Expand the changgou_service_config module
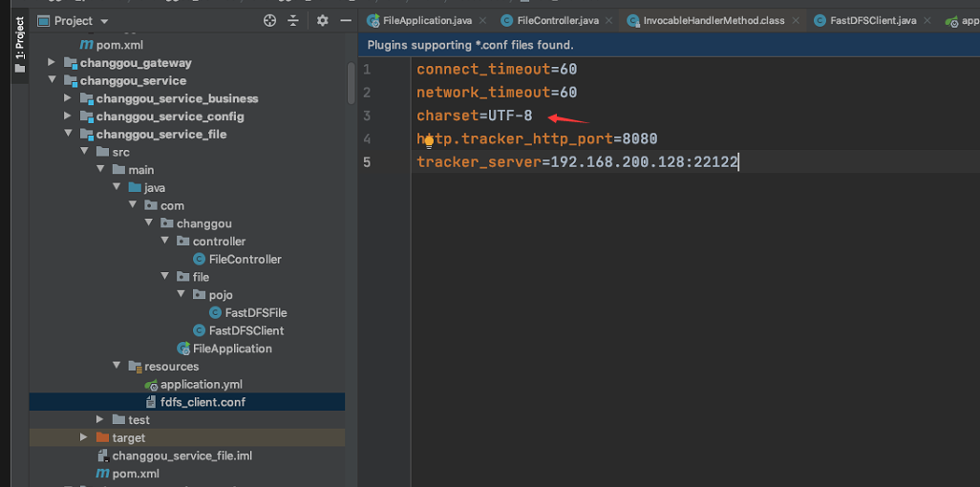This screenshot has height=487, width=980. coord(68,116)
